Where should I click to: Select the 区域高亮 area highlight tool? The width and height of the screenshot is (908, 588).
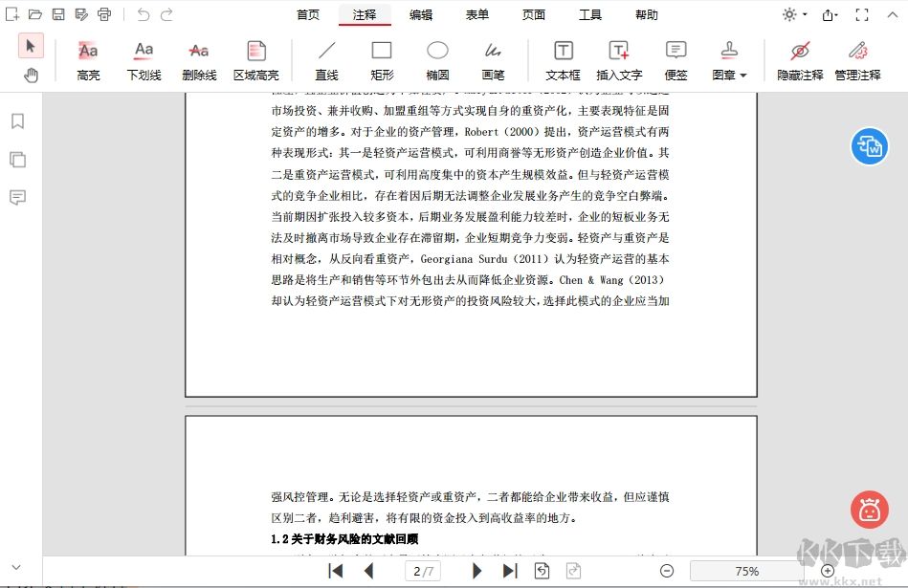[x=256, y=61]
